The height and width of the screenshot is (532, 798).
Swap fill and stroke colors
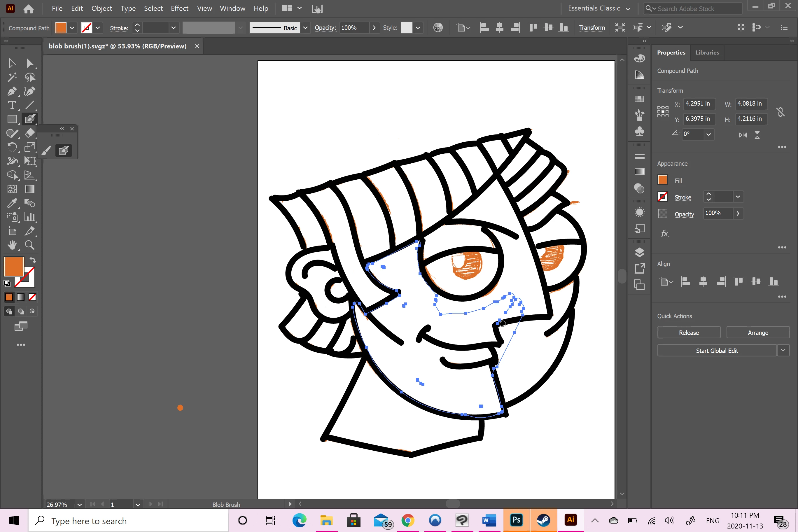[33, 260]
